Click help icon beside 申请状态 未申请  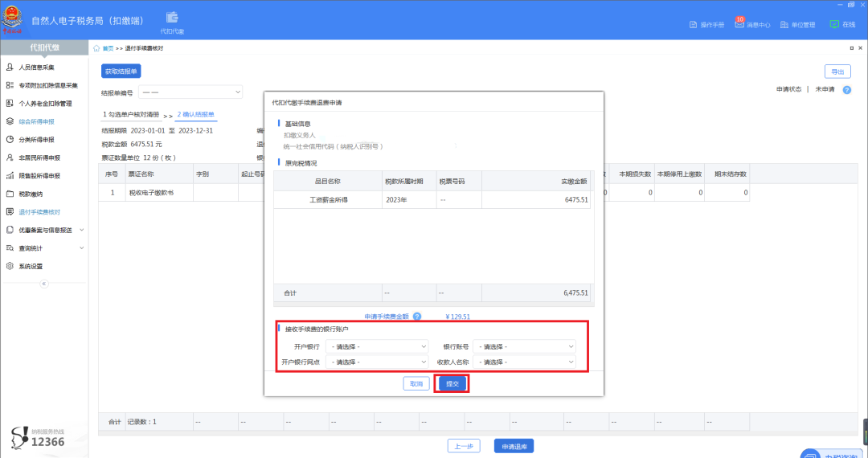point(846,90)
